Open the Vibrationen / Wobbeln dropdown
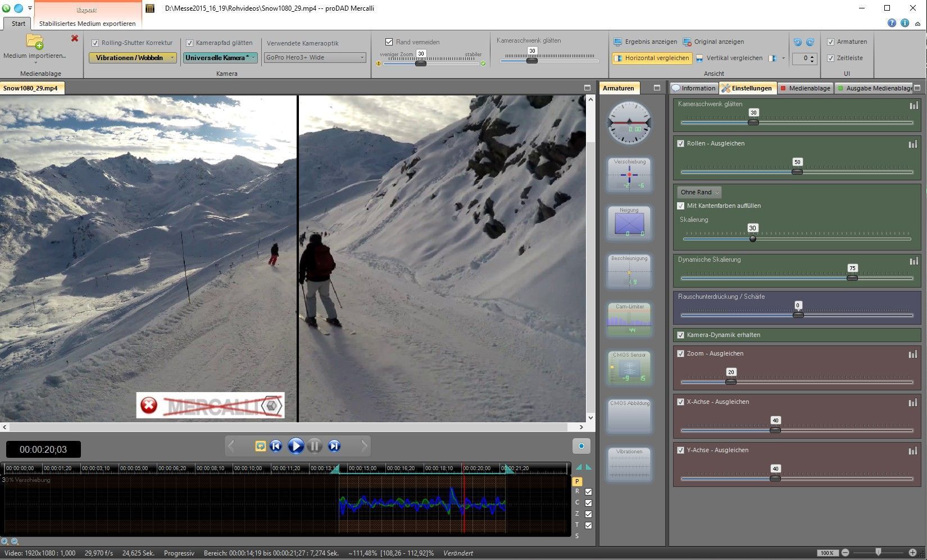927x560 pixels. 133,57
